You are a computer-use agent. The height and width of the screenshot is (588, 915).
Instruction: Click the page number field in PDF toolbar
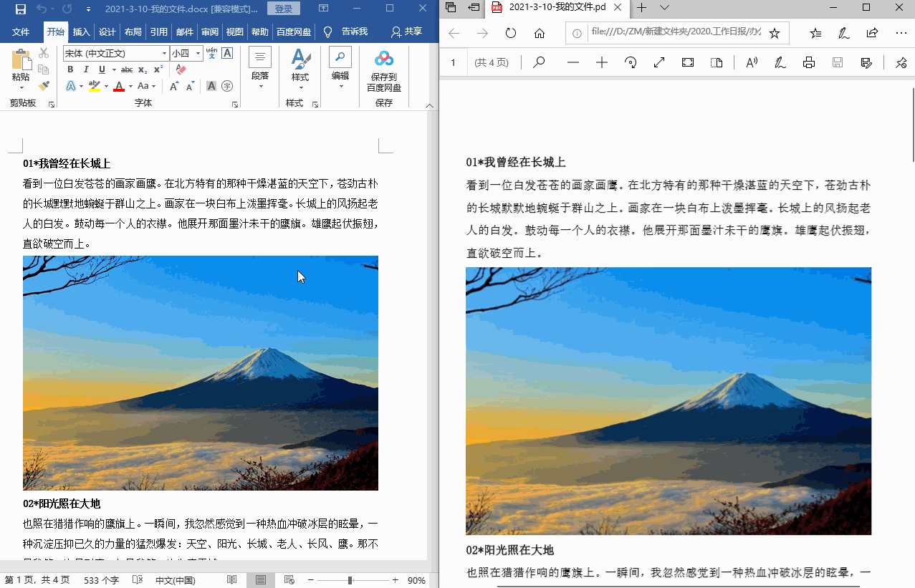click(x=453, y=62)
